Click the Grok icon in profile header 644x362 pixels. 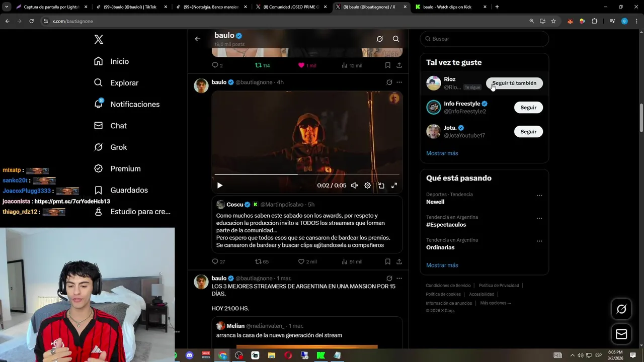point(380,39)
